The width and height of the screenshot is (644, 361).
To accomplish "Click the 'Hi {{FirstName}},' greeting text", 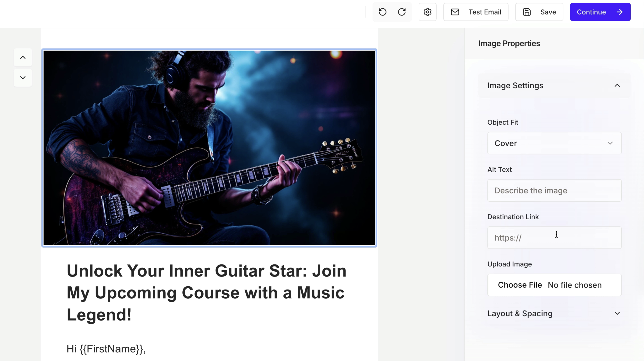I will point(106,349).
